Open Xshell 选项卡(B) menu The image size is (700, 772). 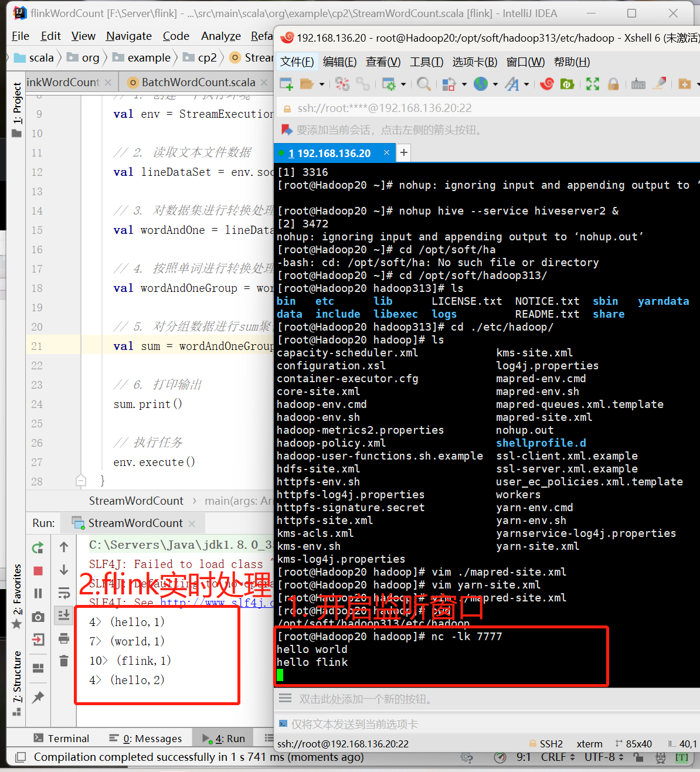(475, 62)
